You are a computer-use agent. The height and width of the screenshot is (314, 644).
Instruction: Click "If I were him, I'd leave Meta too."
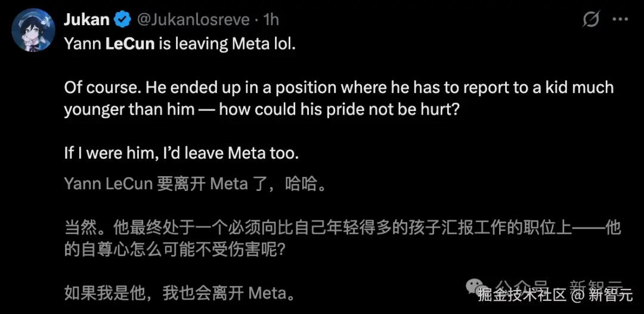point(181,153)
